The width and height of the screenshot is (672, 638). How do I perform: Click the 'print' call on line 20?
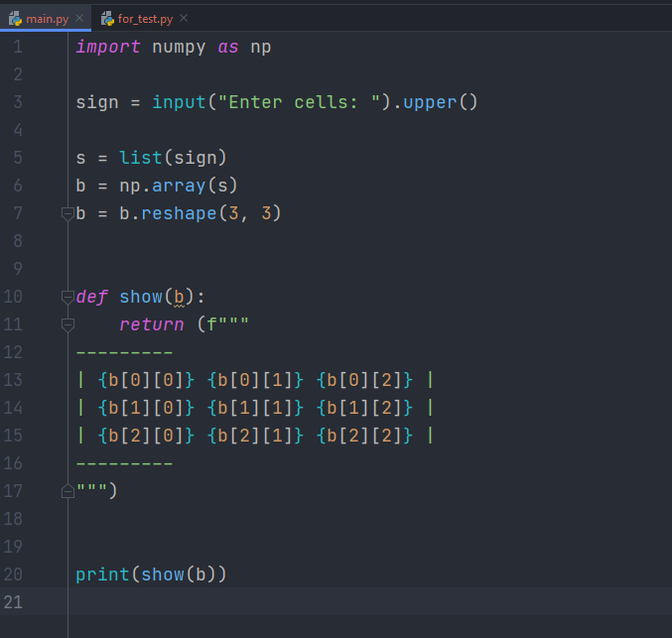pos(102,575)
